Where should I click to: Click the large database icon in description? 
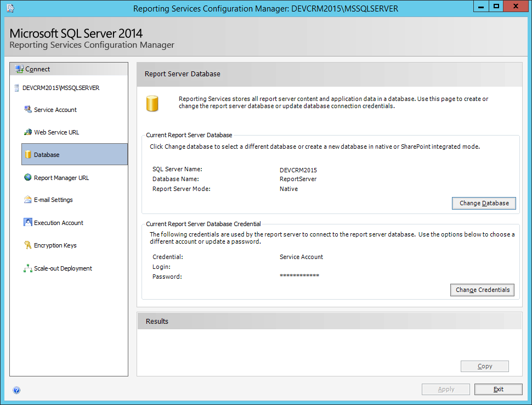tap(152, 104)
